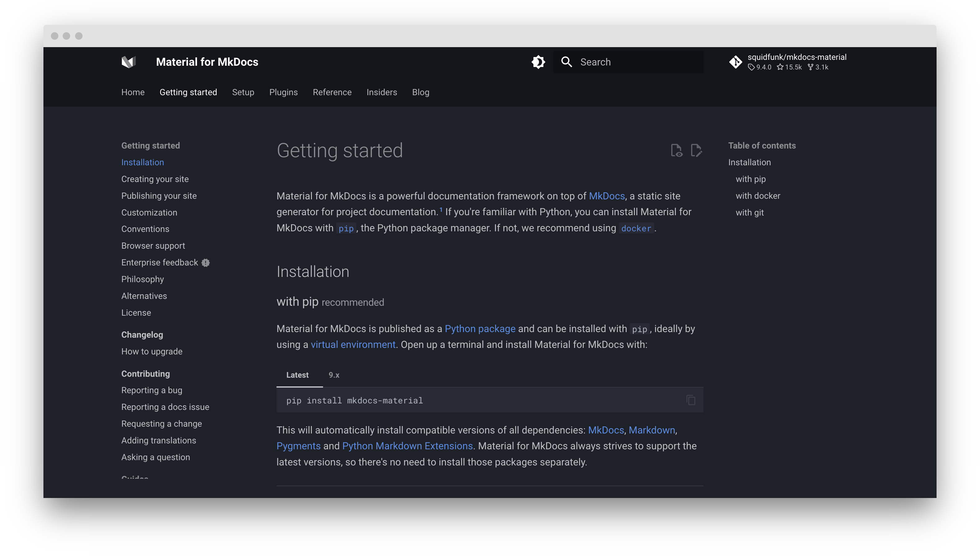Click the view source document icon
Viewport: 980px width, 560px height.
(677, 151)
